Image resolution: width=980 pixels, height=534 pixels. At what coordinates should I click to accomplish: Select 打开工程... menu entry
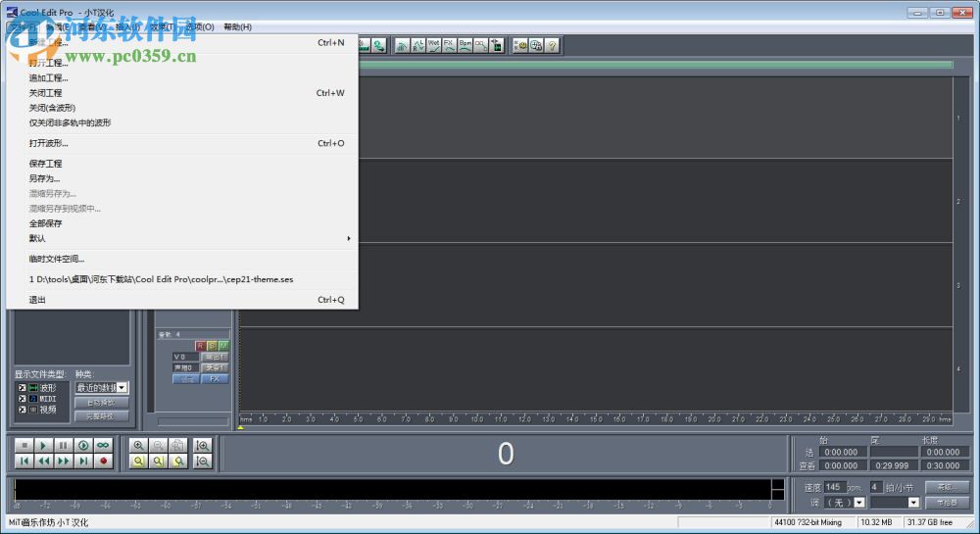click(183, 63)
